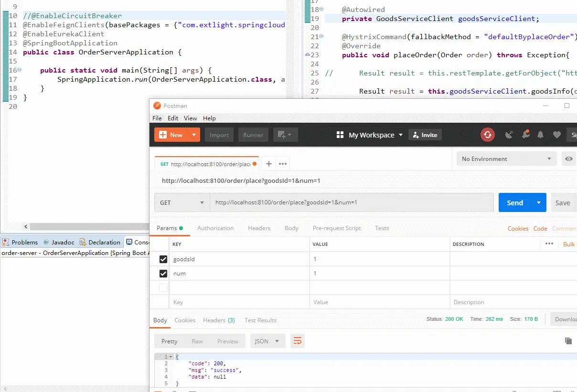The width and height of the screenshot is (577, 392).
Task: Switch to Eclipse Declaration tab
Action: click(x=100, y=242)
